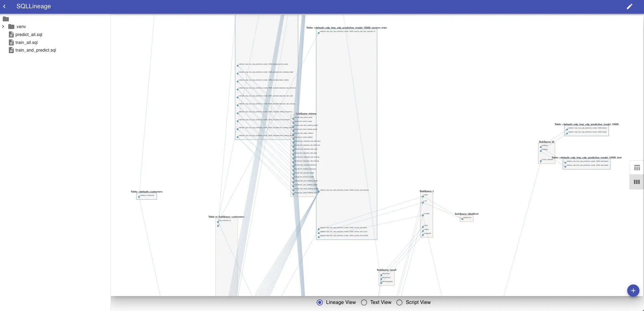Image resolution: width=644 pixels, height=311 pixels.
Task: Open train_and_predict.sql in the file tree
Action: point(36,50)
